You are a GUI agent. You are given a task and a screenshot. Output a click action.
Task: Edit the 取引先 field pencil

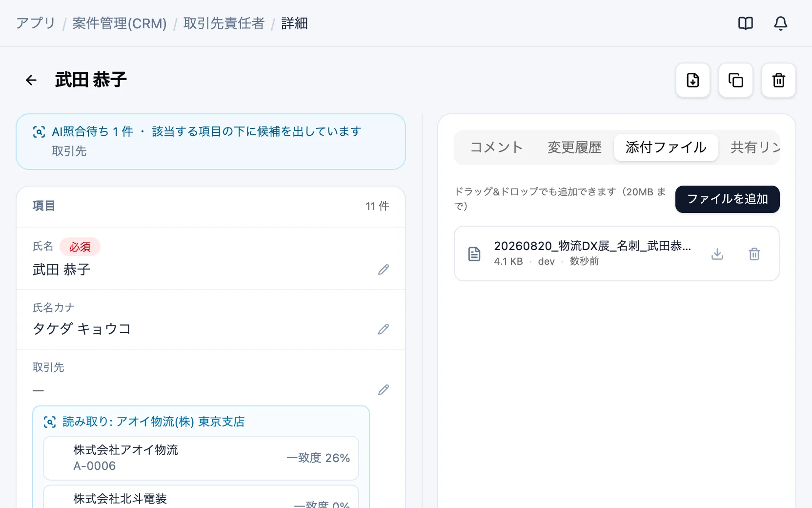(384, 390)
